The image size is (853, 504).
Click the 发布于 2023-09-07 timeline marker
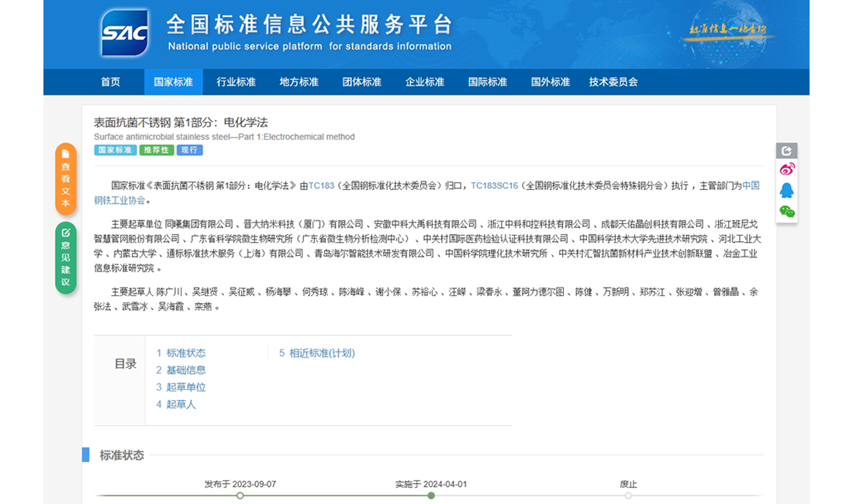(240, 495)
